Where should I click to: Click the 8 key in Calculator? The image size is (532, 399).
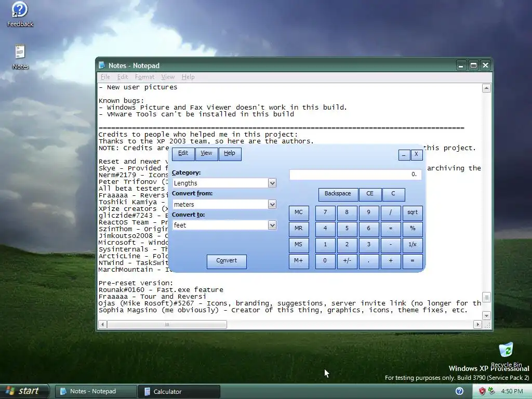(347, 213)
